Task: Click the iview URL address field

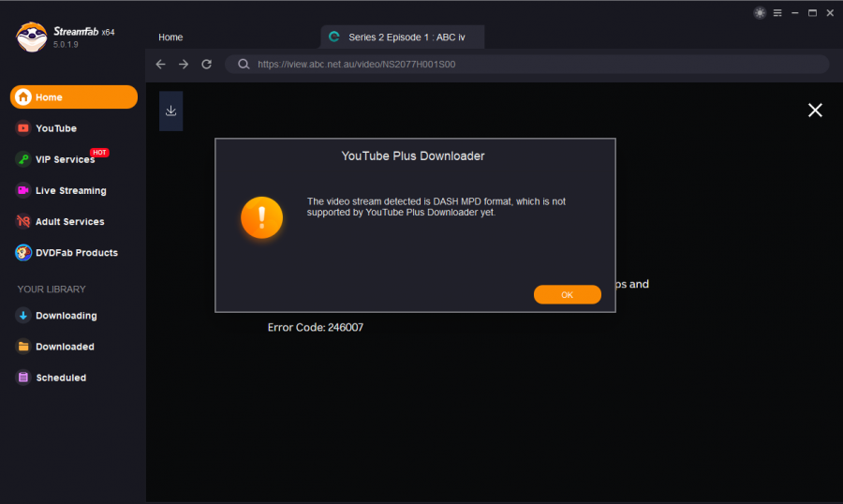Action: [x=525, y=65]
